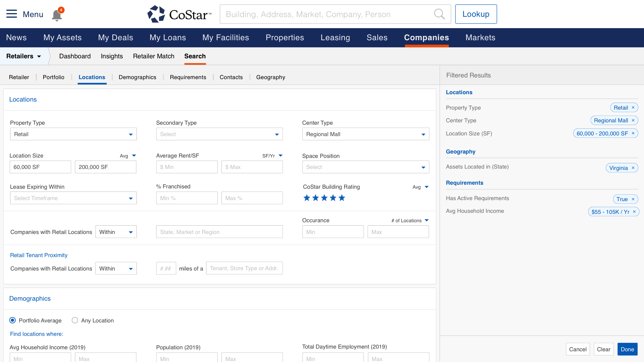Screen dimensions: 644x362
Task: Click the Tenant, Store Type or Addr. field
Action: tap(244, 268)
